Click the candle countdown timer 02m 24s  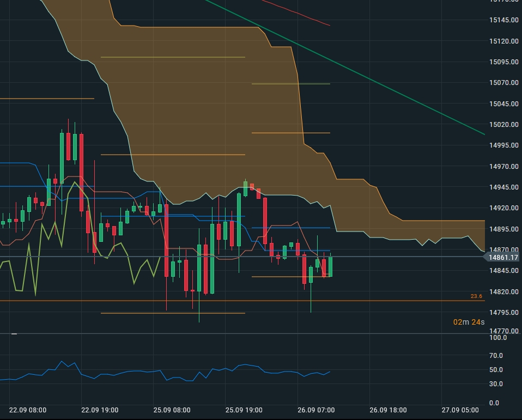[469, 322]
